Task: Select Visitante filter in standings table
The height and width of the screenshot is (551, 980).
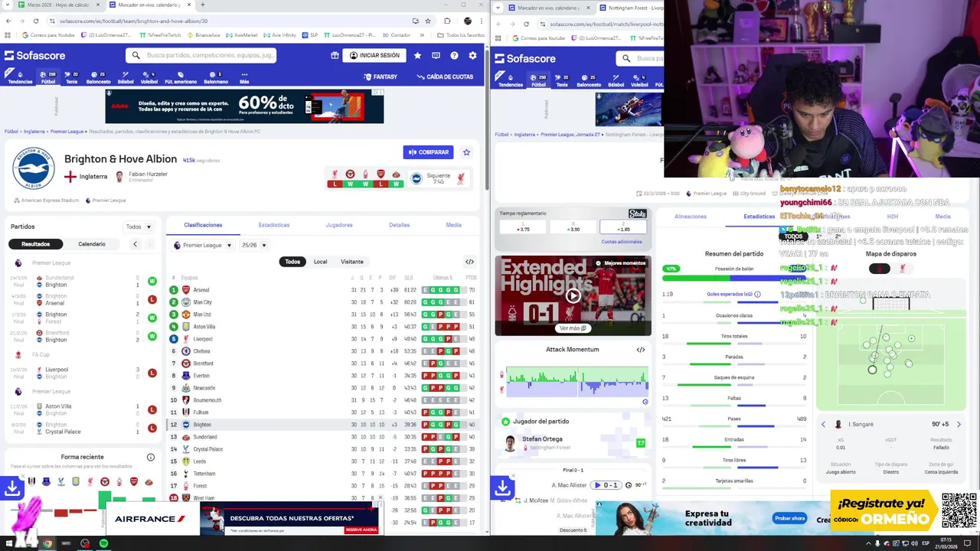Action: click(352, 262)
